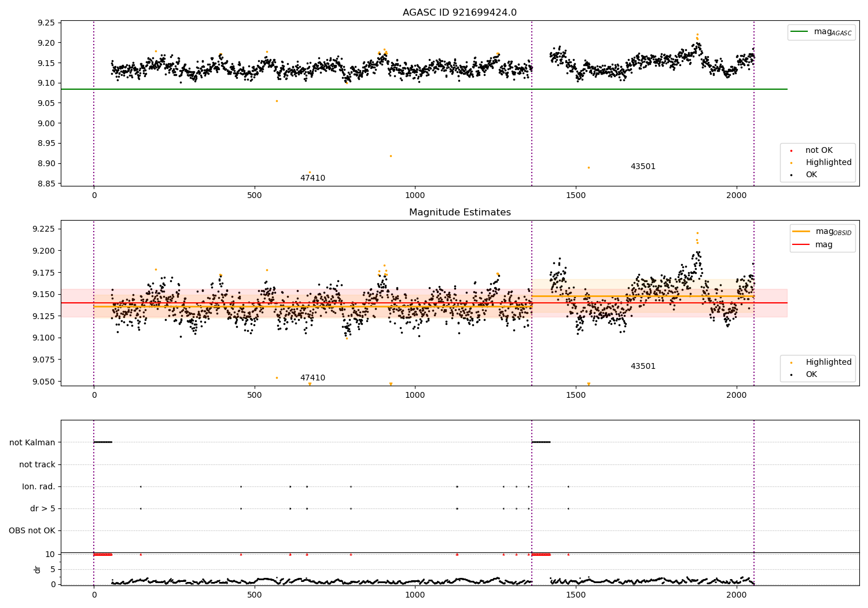The width and height of the screenshot is (868, 608).
Task: Click the '43501' obsid label in middle plot
Action: tap(643, 367)
